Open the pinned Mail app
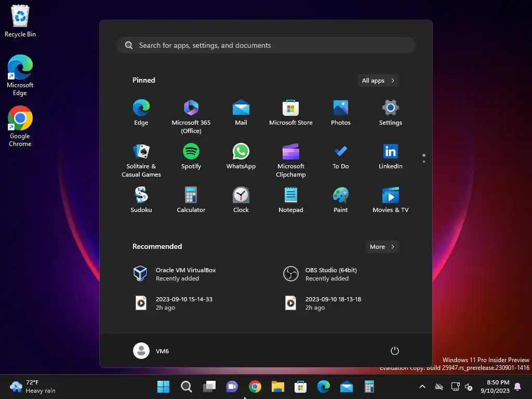Viewport: 532px width, 399px height. [241, 113]
